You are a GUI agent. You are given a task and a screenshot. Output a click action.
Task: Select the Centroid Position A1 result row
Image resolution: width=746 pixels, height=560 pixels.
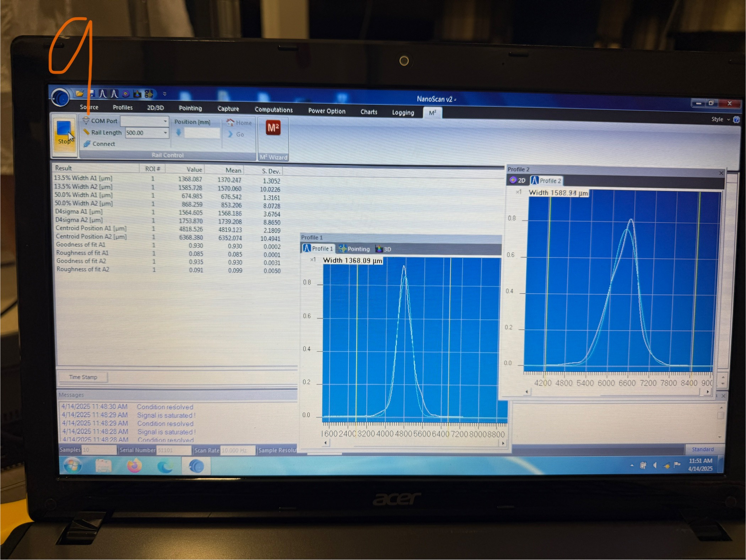(x=168, y=229)
